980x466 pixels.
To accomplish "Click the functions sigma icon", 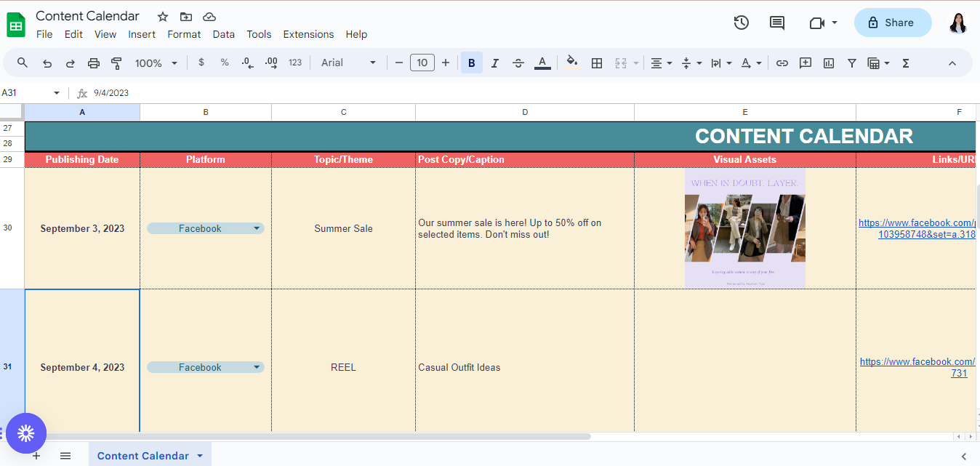I will (x=906, y=63).
